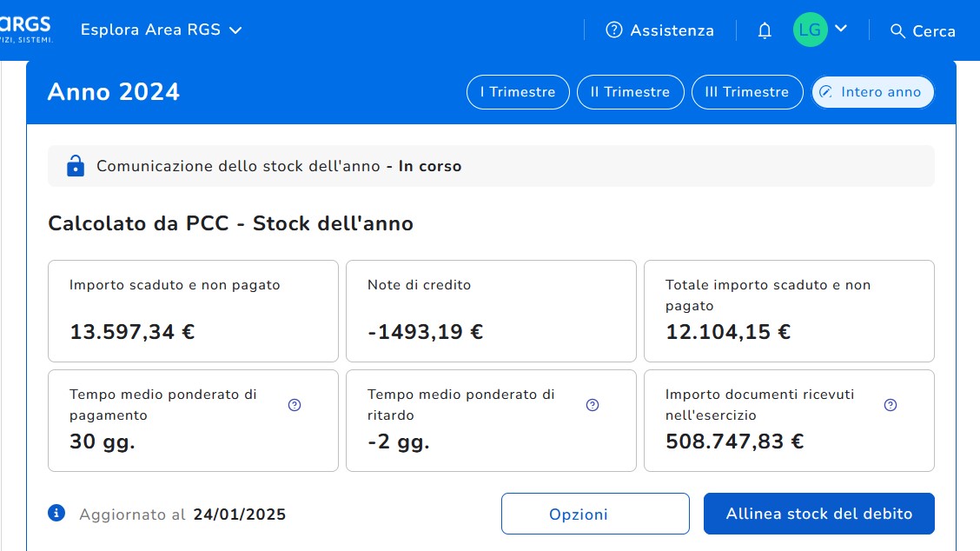Click the Totale importo scaduto card
Image resolution: width=980 pixels, height=551 pixels.
point(789,310)
